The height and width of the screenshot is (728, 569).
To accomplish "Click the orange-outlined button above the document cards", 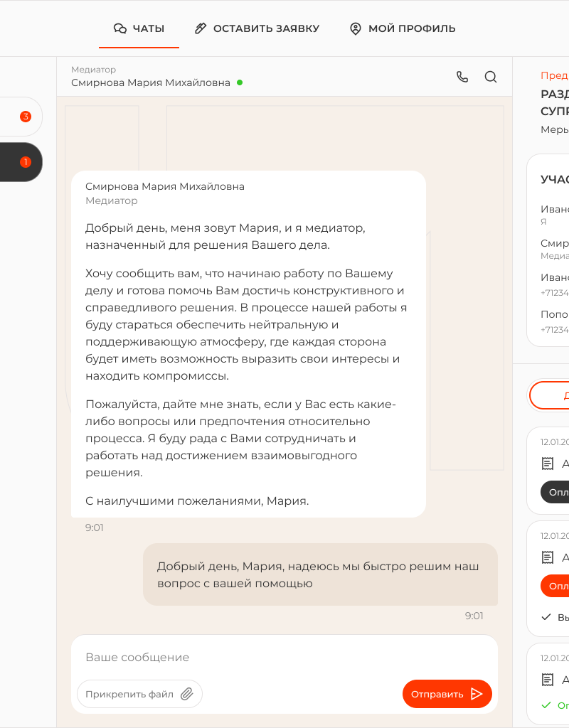I will pos(550,395).
